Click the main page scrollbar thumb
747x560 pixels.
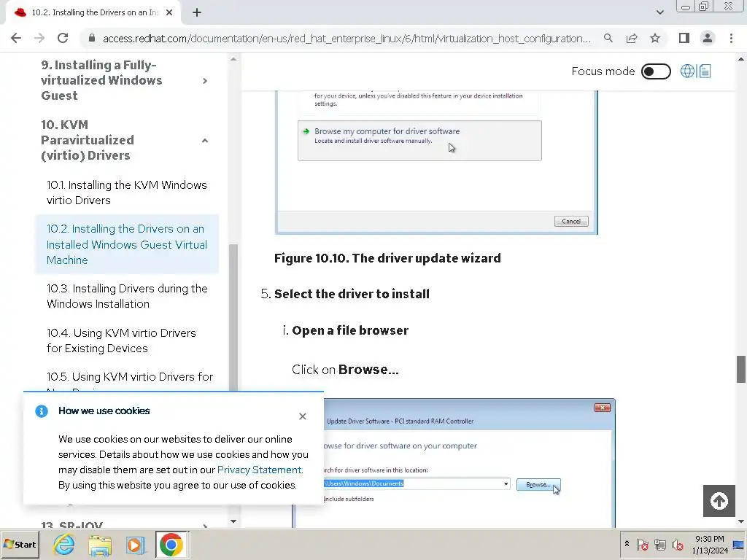pos(741,369)
